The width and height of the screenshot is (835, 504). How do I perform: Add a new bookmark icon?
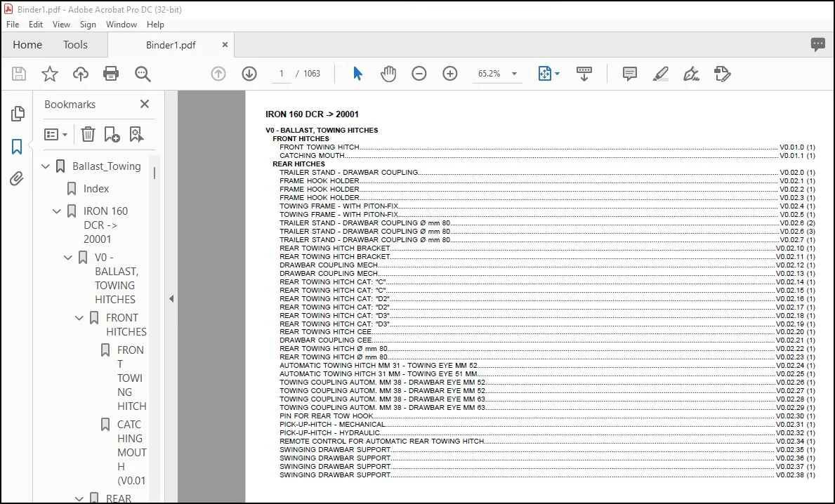[x=112, y=134]
